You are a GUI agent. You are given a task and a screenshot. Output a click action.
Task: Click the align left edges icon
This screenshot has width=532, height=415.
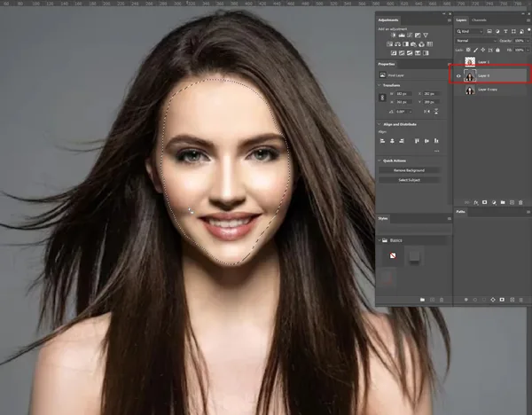(383, 140)
